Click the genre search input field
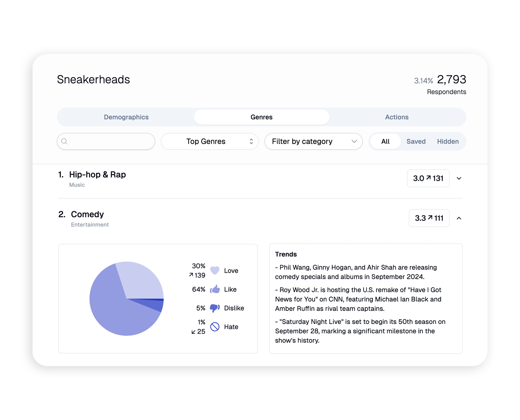Image resolution: width=520 pixels, height=420 pixels. point(106,142)
